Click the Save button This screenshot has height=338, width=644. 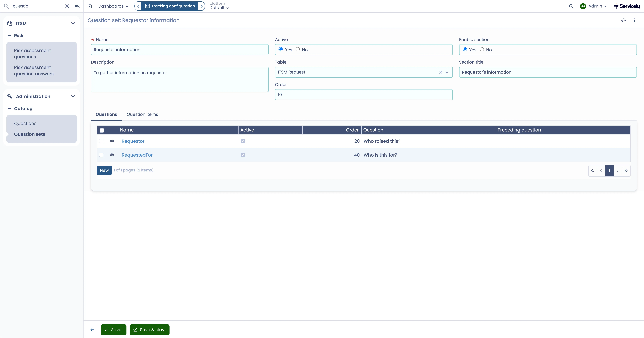pos(114,330)
